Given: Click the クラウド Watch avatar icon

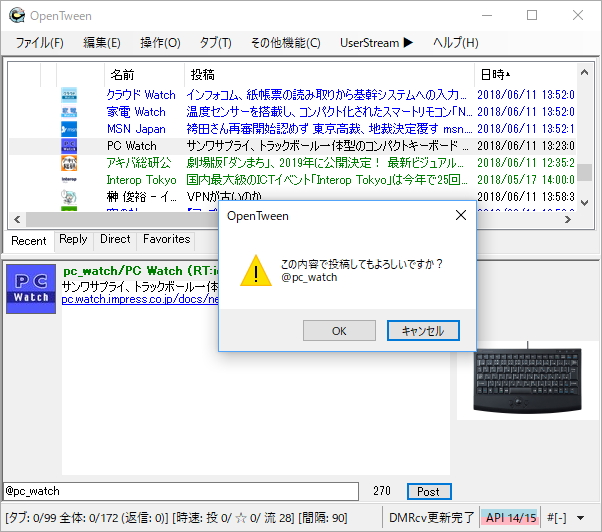Looking at the screenshot, I should pos(69,95).
